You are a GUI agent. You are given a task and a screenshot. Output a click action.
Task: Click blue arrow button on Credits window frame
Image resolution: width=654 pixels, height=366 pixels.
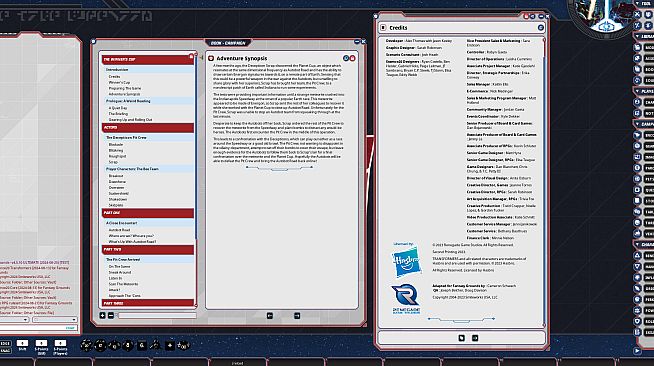point(532,16)
